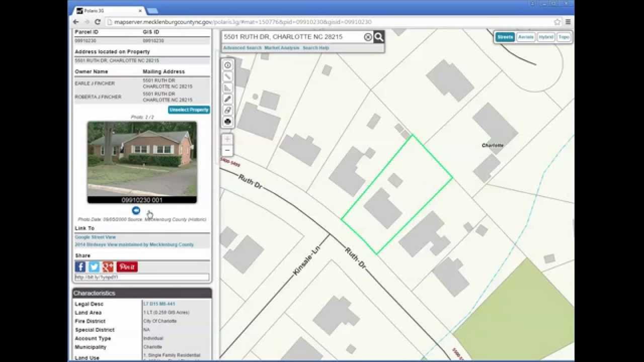Click the Land Area value text
The height and width of the screenshot is (362, 644).
tap(166, 312)
